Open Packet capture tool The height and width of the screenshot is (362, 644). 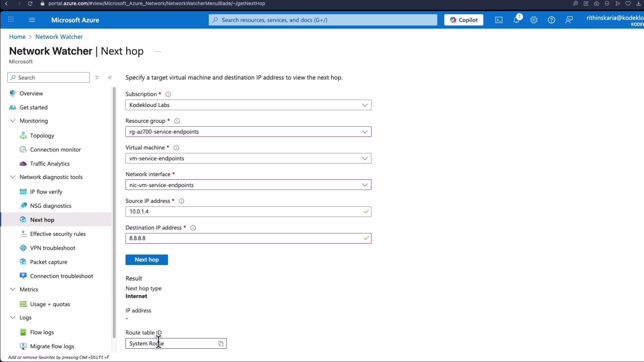pos(49,262)
